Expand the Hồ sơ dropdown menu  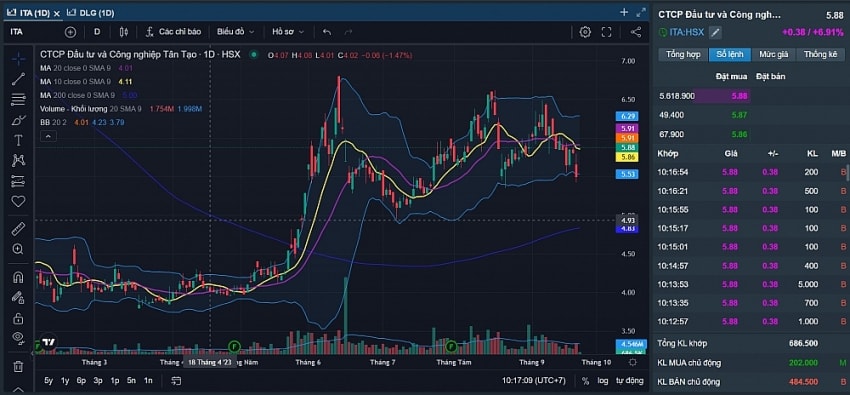coord(288,32)
